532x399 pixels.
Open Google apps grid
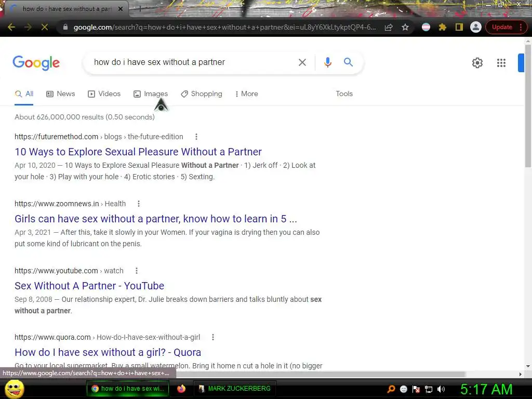click(501, 63)
